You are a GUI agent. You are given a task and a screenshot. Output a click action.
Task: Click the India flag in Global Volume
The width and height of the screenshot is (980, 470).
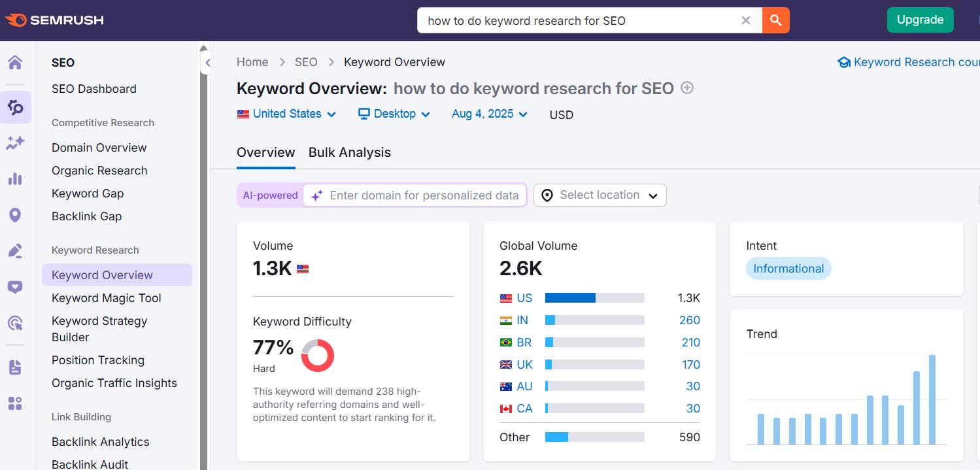click(x=506, y=320)
